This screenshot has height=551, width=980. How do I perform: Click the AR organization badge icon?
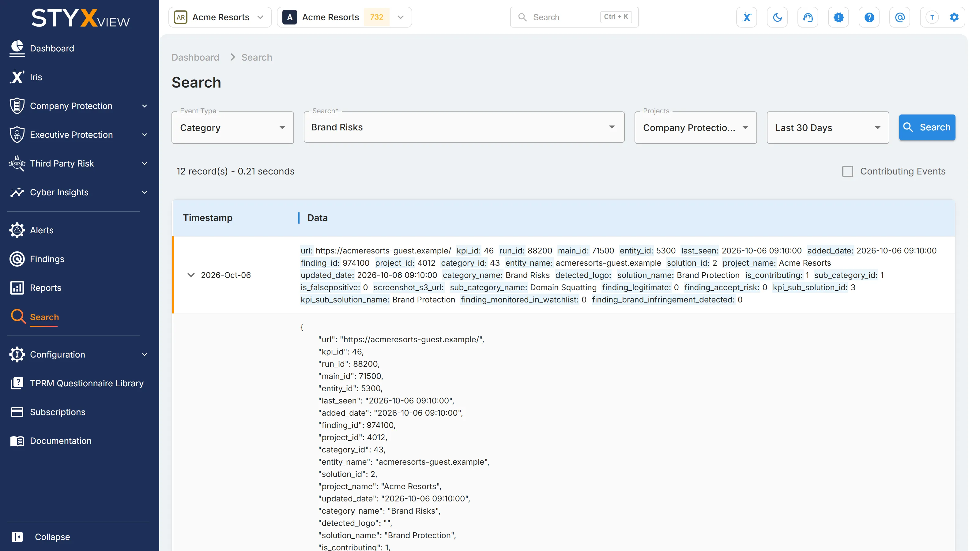pos(181,17)
